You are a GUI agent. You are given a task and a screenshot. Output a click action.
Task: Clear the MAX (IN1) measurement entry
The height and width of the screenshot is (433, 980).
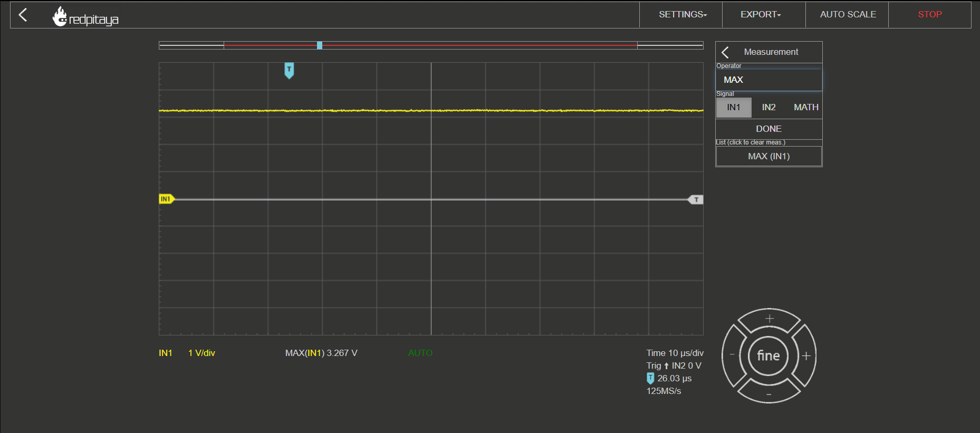[769, 156]
